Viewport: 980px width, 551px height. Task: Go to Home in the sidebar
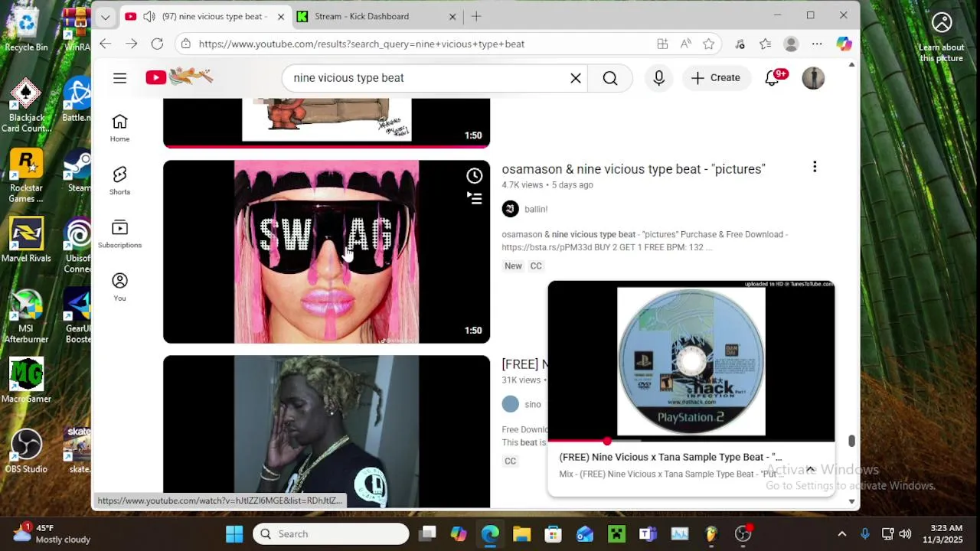[x=119, y=128]
